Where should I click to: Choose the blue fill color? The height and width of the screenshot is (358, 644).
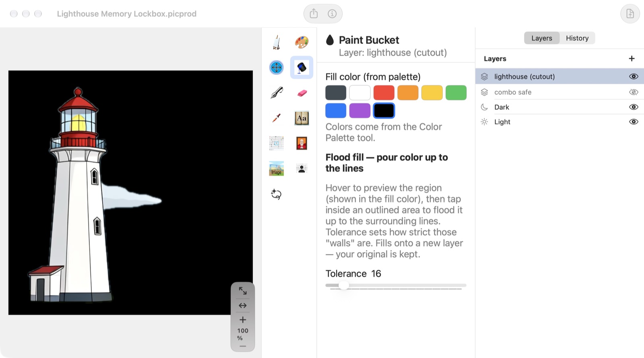pyautogui.click(x=336, y=110)
